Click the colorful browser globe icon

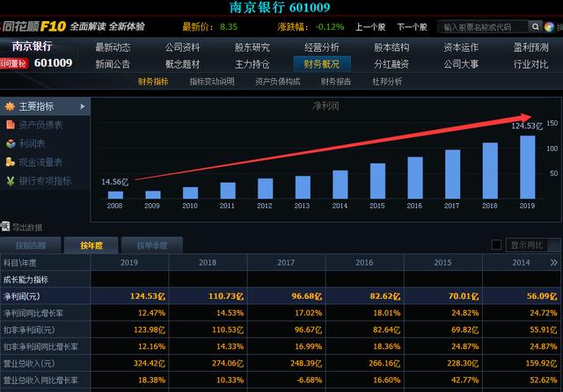pyautogui.click(x=549, y=27)
